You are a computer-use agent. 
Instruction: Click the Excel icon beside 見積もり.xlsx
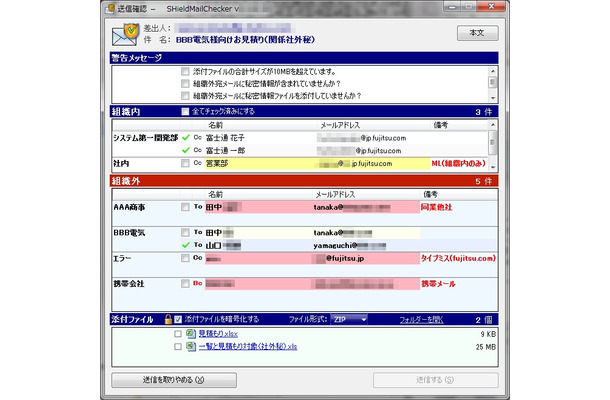click(191, 333)
